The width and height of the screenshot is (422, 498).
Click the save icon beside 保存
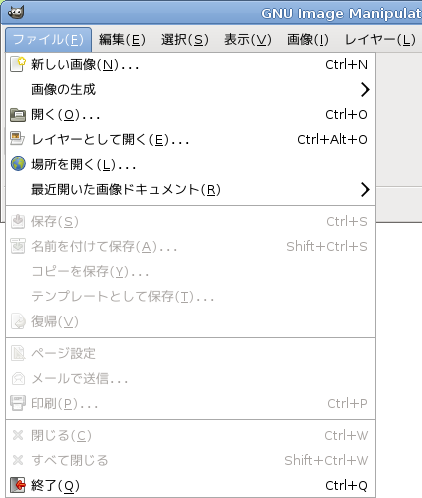[x=18, y=221]
